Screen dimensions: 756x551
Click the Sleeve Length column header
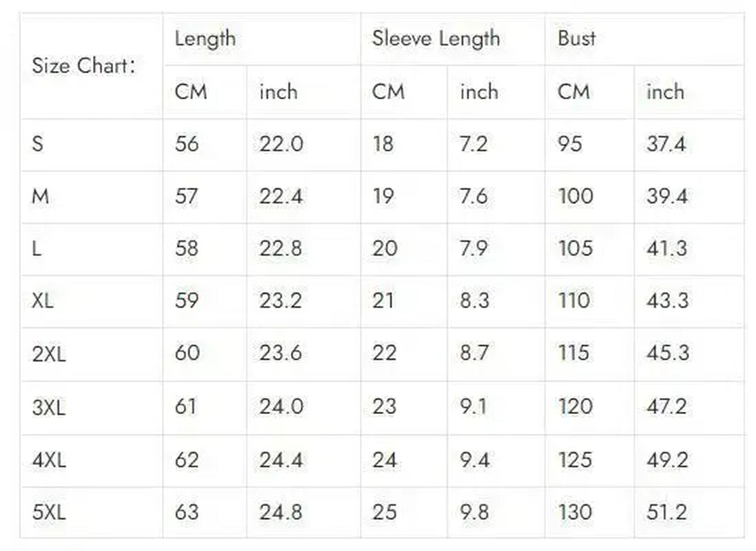point(436,39)
